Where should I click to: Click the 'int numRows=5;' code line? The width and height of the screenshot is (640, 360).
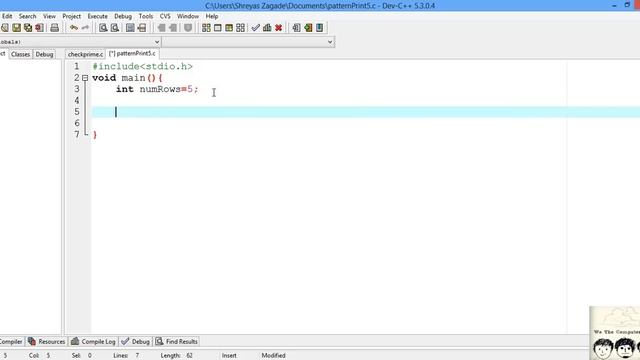pyautogui.click(x=157, y=89)
